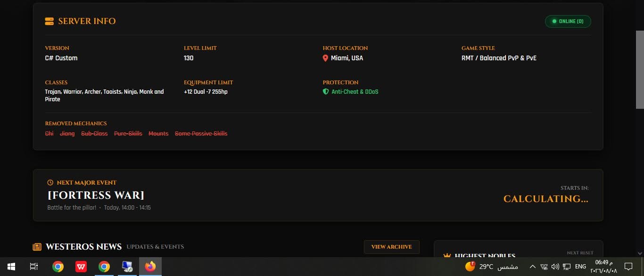
Task: Click the strikethrough Sub-Class mechanic label
Action: coord(94,134)
